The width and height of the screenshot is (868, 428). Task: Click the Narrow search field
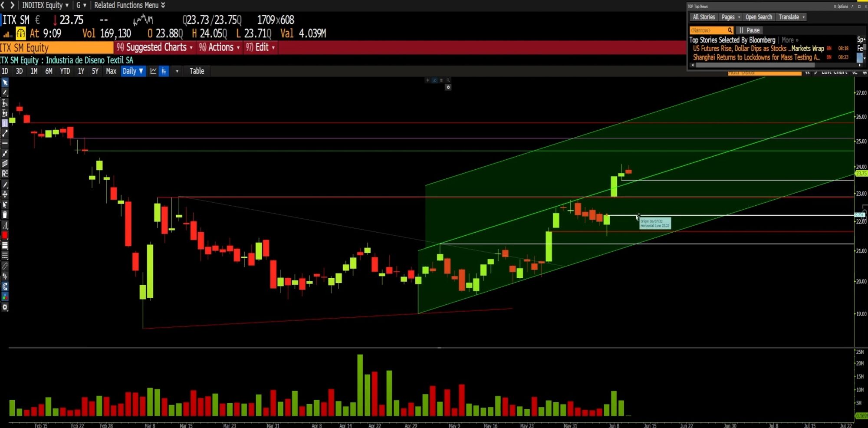pyautogui.click(x=711, y=30)
